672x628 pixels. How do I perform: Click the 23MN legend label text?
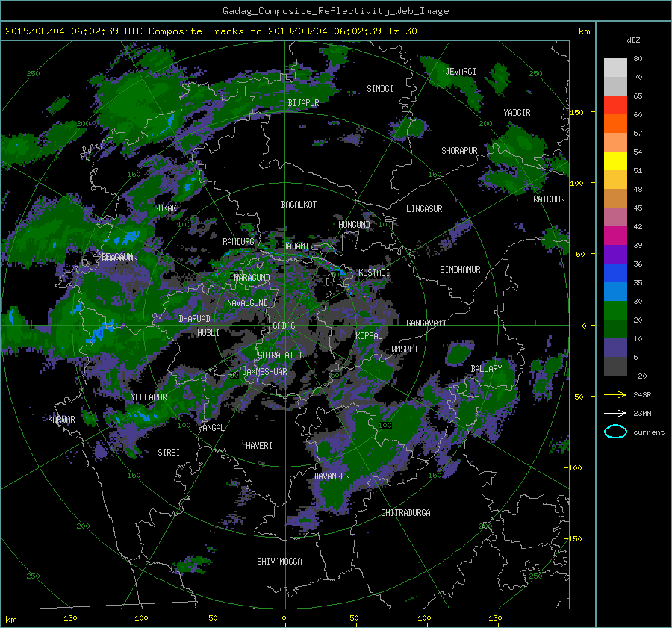tap(642, 414)
